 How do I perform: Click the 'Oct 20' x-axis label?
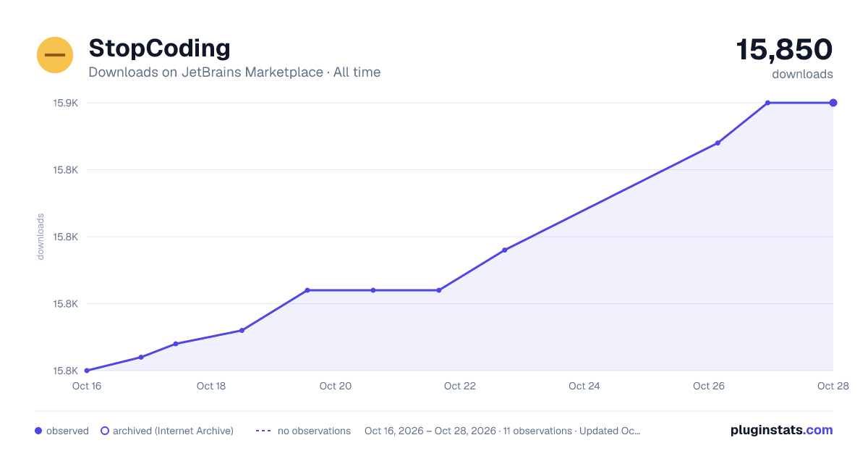click(x=336, y=386)
